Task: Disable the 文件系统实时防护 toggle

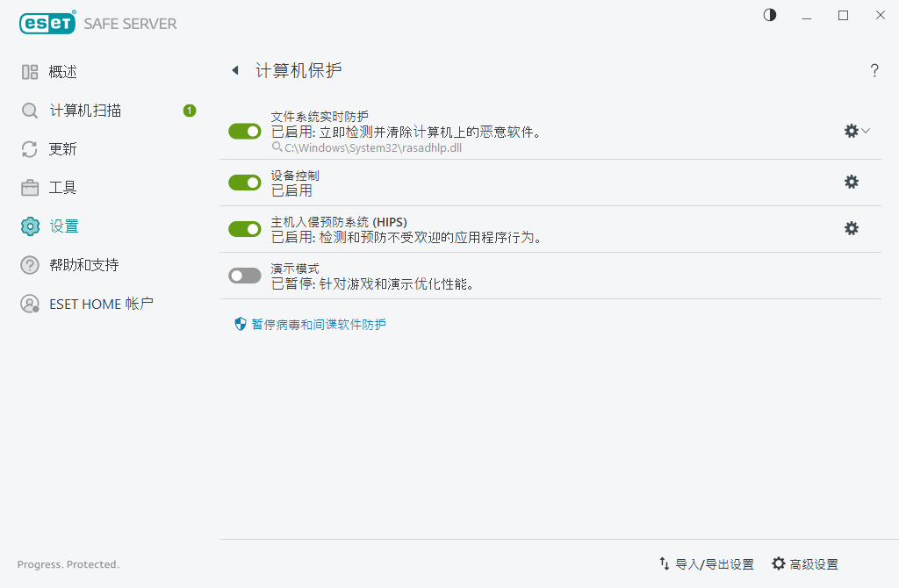Action: click(x=245, y=130)
